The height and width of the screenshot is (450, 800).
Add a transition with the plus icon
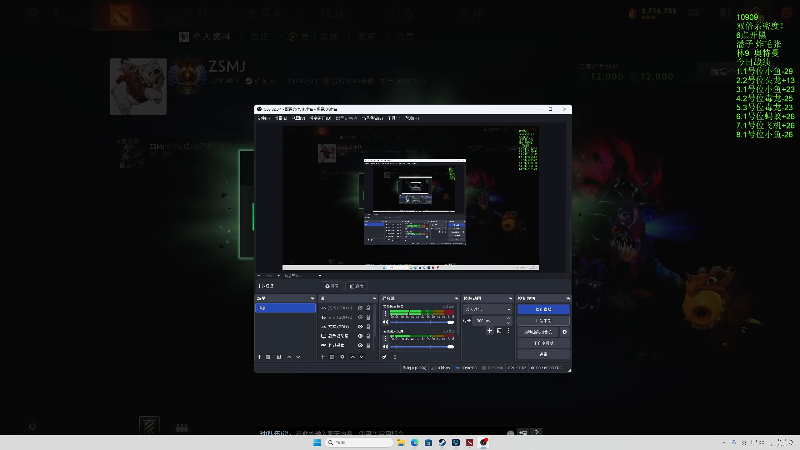[490, 330]
